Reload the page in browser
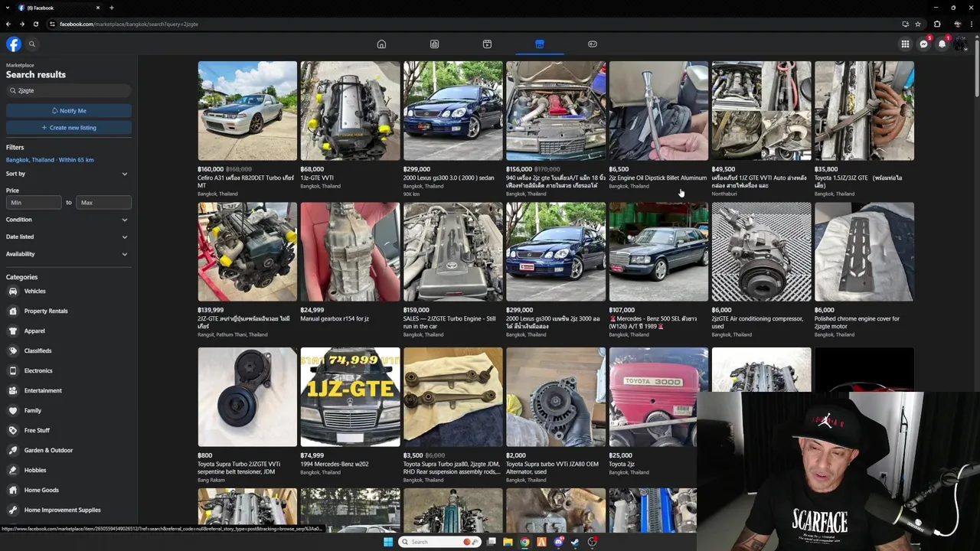The image size is (980, 551). pyautogui.click(x=35, y=24)
